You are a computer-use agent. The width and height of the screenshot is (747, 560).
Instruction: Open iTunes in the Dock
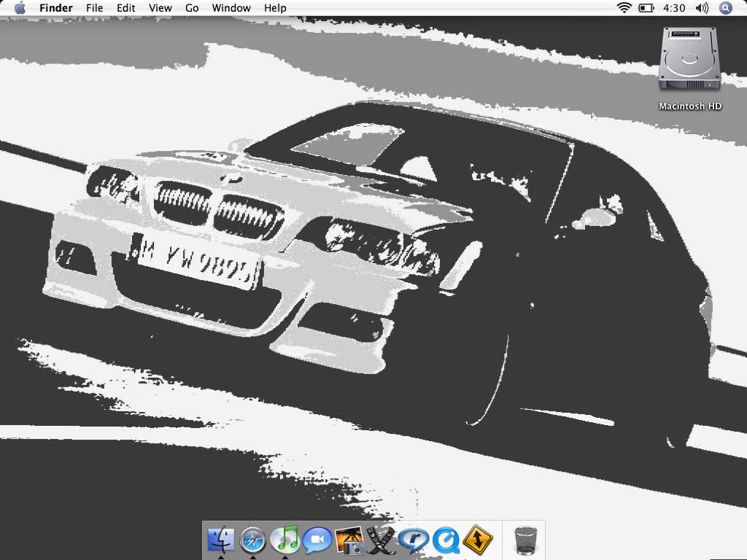point(285,540)
